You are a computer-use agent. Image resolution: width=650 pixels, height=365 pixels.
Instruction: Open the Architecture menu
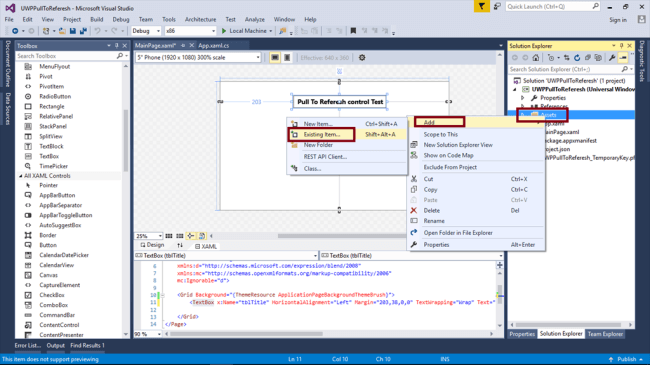click(x=201, y=19)
